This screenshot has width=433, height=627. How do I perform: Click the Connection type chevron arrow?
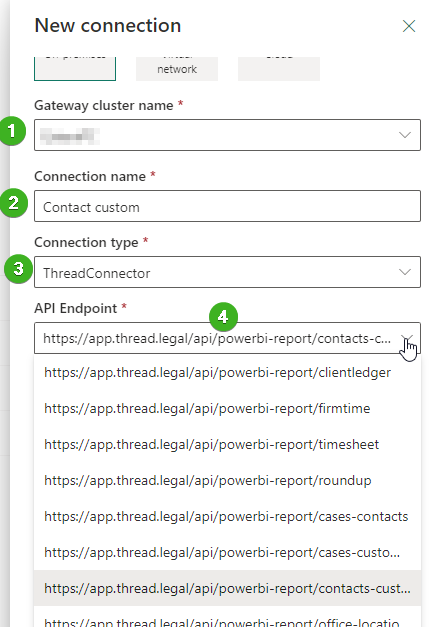coord(405,272)
